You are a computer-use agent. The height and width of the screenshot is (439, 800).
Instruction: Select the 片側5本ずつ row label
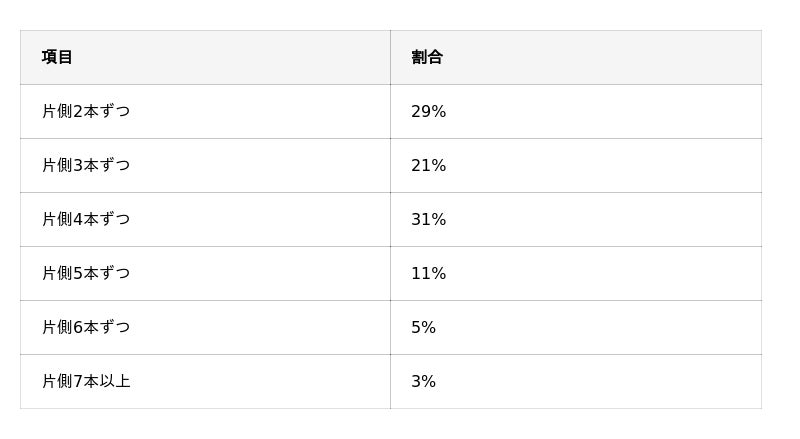[86, 274]
